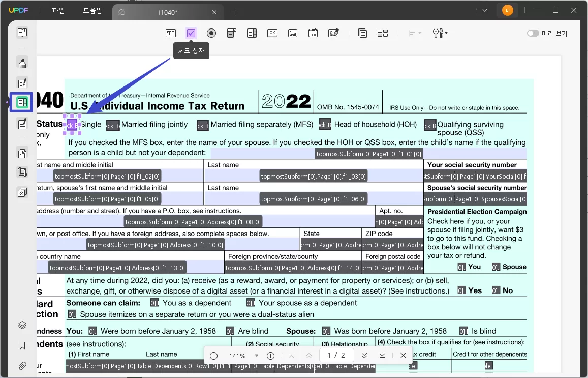Go to the next page

[x=364, y=356]
